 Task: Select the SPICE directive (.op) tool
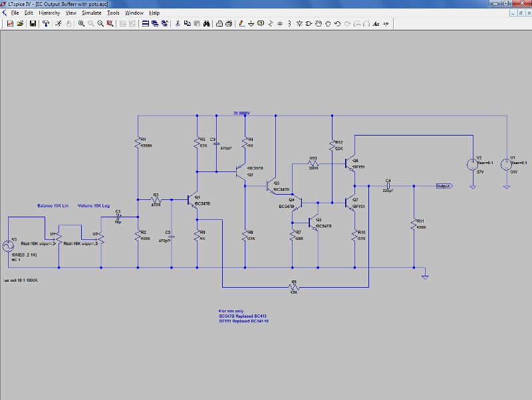point(386,24)
